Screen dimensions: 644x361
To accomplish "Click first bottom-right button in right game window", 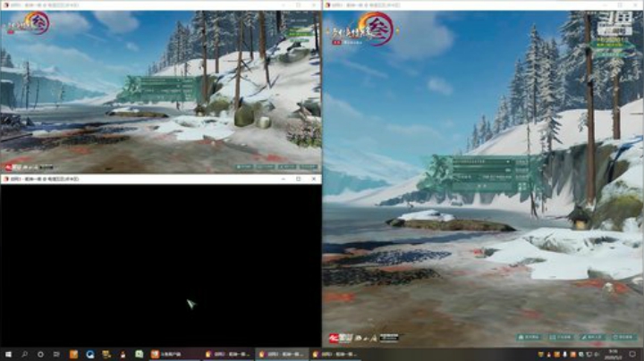I will tap(529, 337).
